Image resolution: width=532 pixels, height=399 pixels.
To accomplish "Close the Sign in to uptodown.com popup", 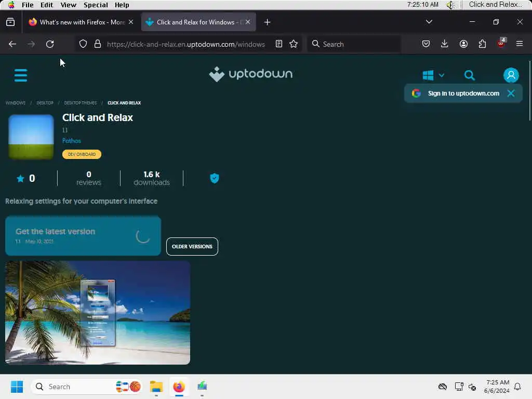I will 511,94.
